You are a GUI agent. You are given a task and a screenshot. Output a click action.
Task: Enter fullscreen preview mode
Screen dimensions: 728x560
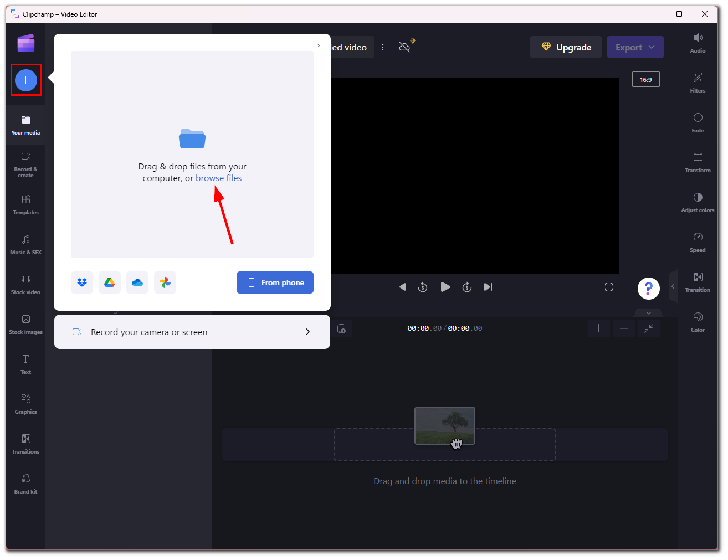tap(609, 287)
